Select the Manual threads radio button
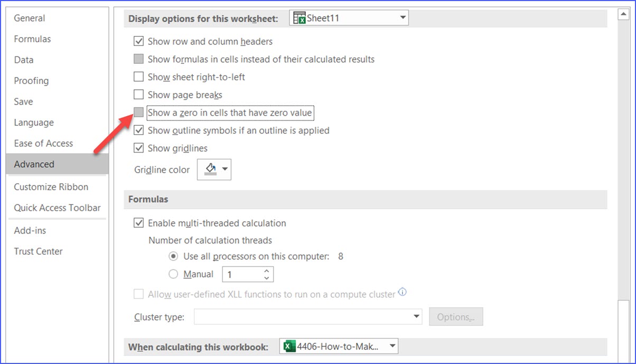This screenshot has width=636, height=364. 173,274
